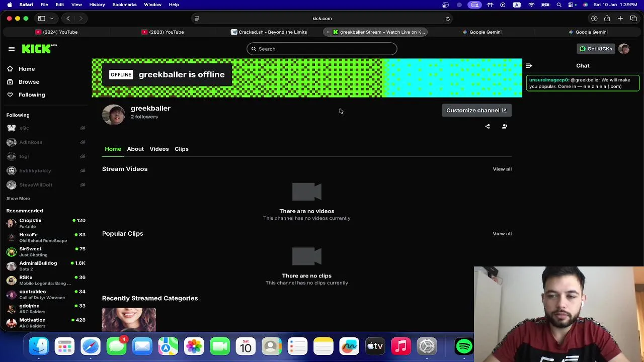Image resolution: width=644 pixels, height=362 pixels.
Task: Open Music from the Dock
Action: coord(401,346)
